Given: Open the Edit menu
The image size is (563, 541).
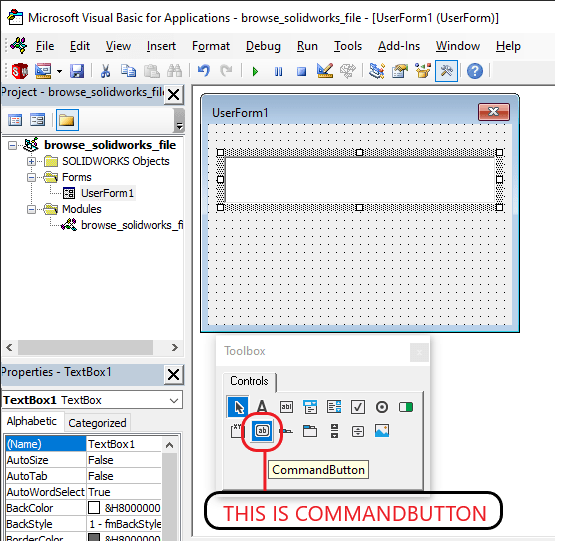Looking at the screenshot, I should point(80,46).
